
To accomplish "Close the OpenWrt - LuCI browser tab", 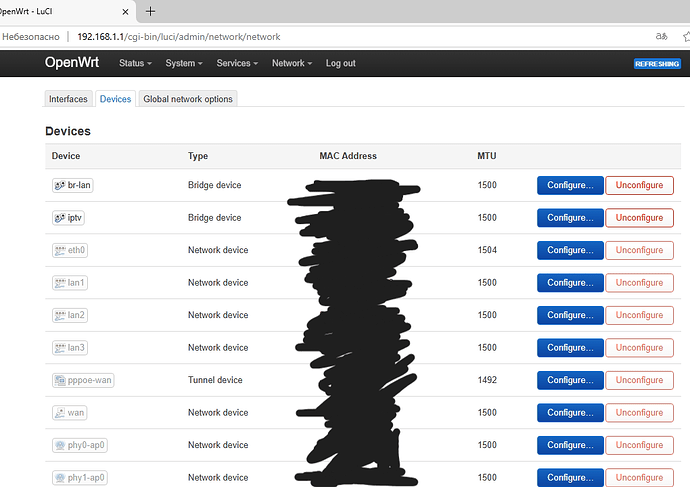I will point(125,12).
